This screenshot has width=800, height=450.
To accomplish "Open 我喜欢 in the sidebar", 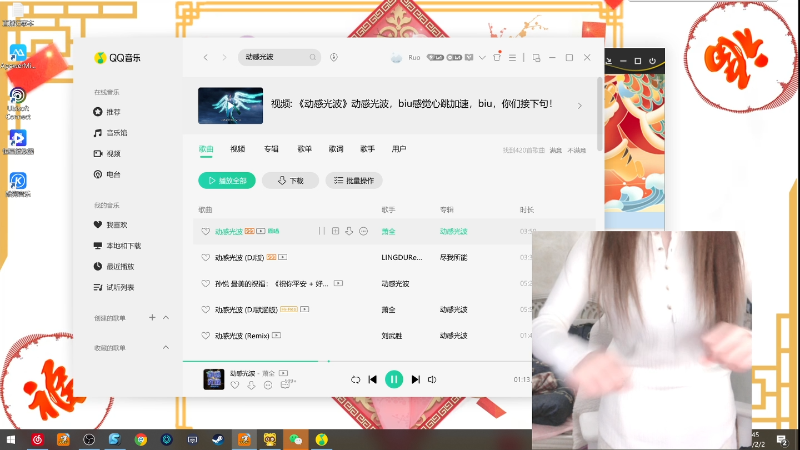I will (x=110, y=224).
